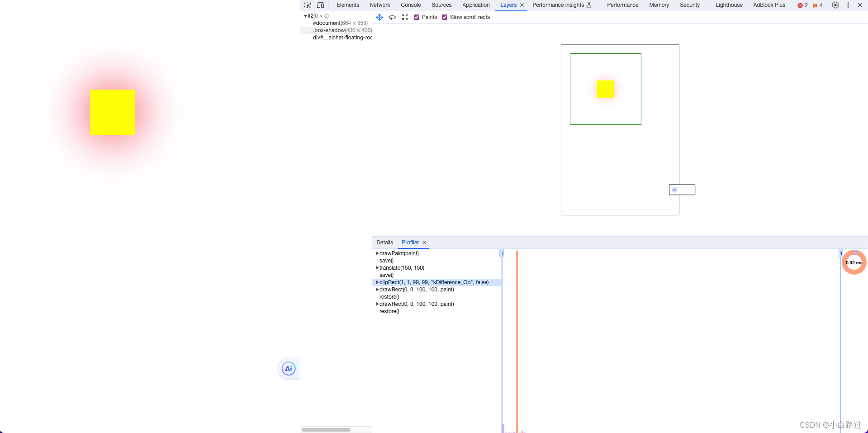Close the DevTools panel

860,5
